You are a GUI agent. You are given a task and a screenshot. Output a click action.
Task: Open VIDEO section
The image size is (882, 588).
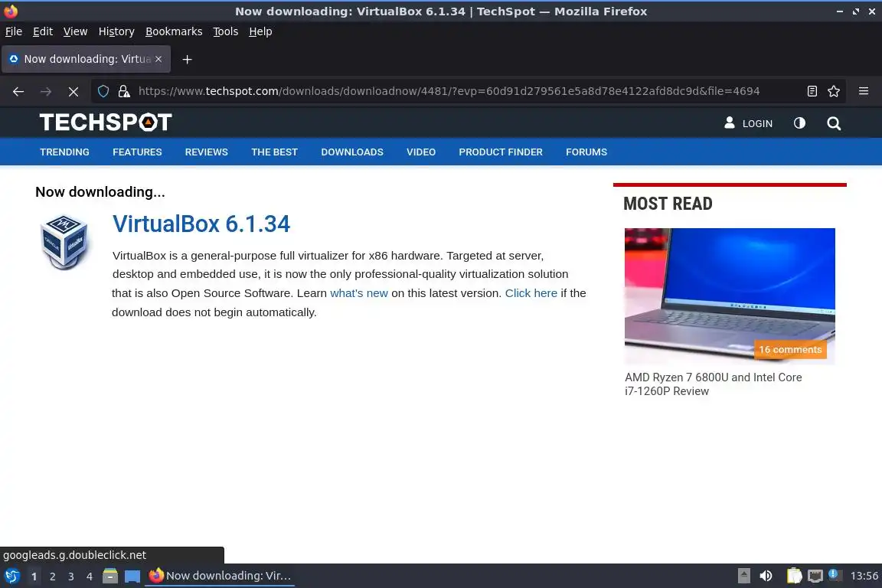(x=421, y=152)
